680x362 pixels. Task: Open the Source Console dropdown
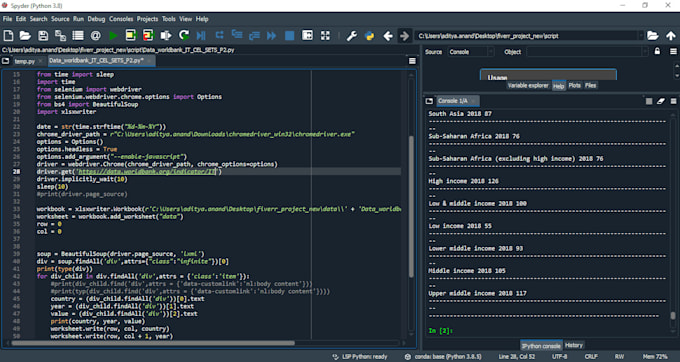tap(471, 52)
